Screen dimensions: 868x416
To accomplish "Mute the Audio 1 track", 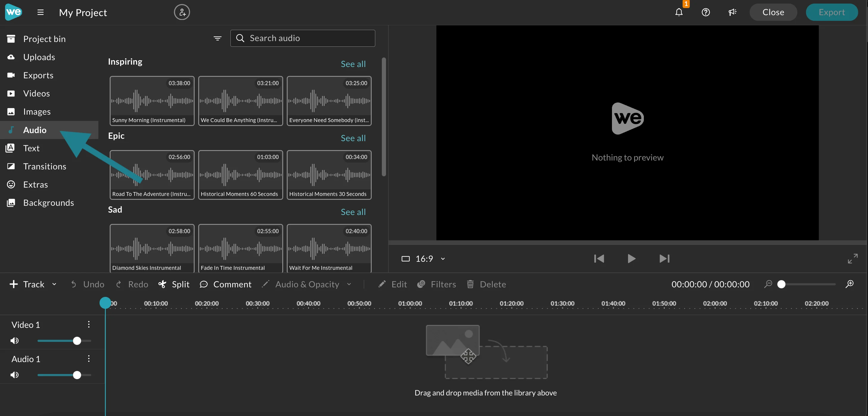I will pos(15,375).
